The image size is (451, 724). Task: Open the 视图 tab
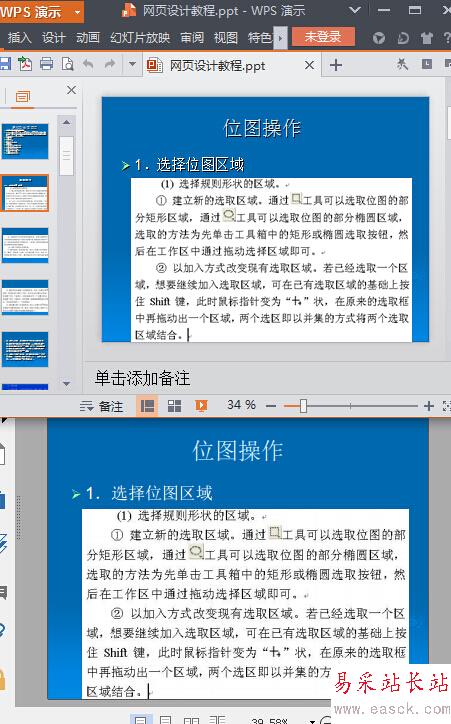click(x=226, y=37)
